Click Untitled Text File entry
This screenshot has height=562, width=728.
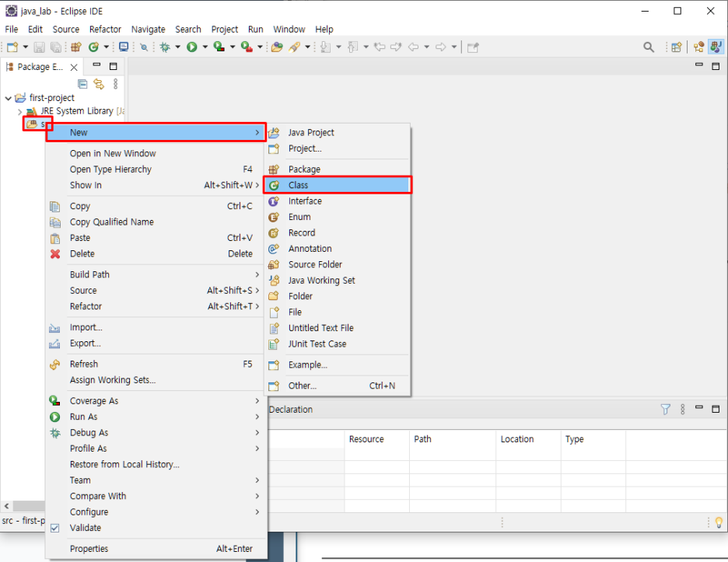338,328
